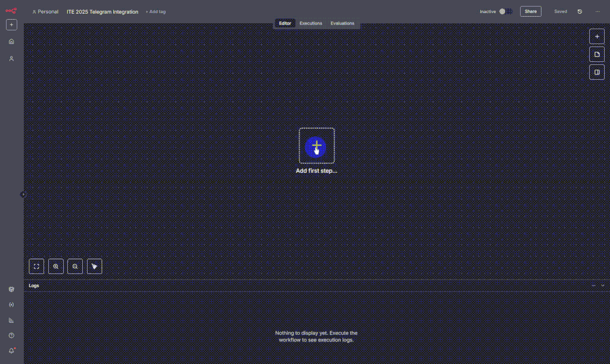Click the zoom in magnifier icon

coord(55,266)
